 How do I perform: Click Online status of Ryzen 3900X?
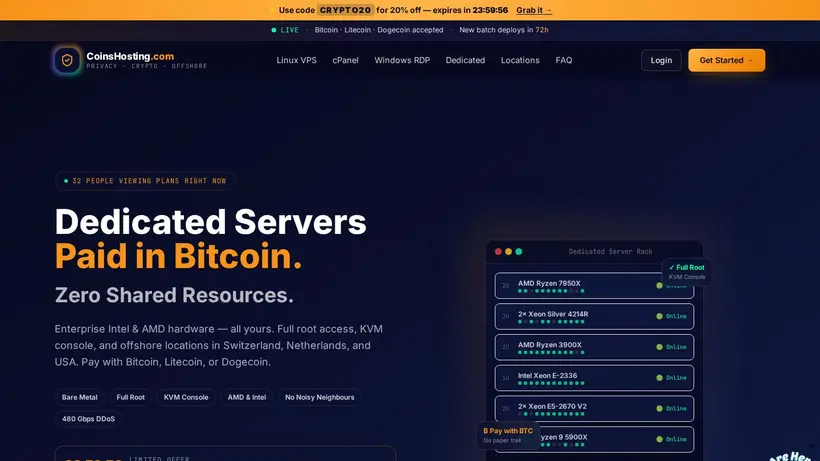click(671, 347)
